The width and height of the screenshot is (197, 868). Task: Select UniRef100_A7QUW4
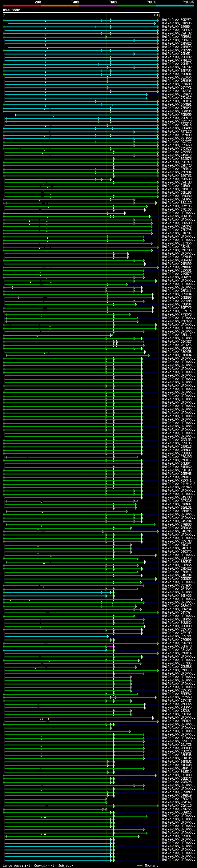click(177, 355)
